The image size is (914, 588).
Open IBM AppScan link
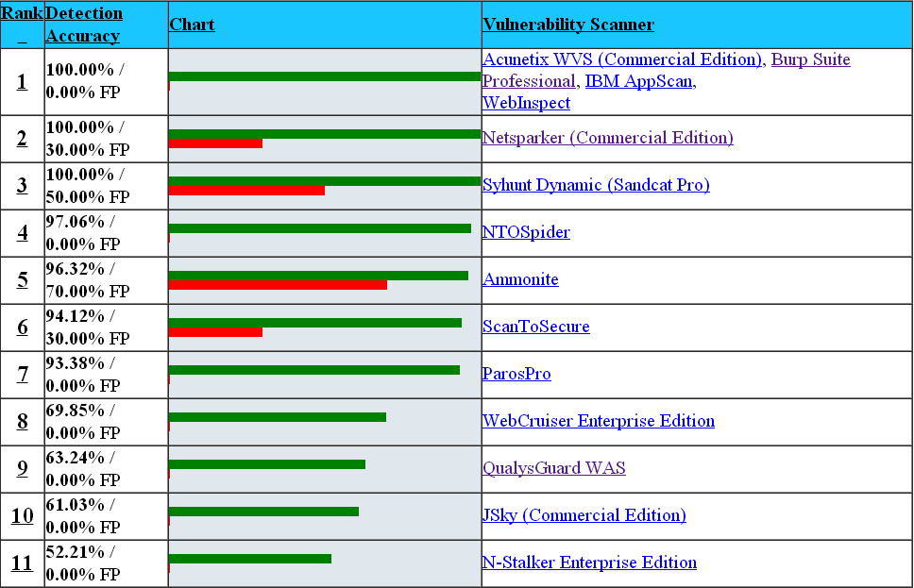tap(638, 81)
